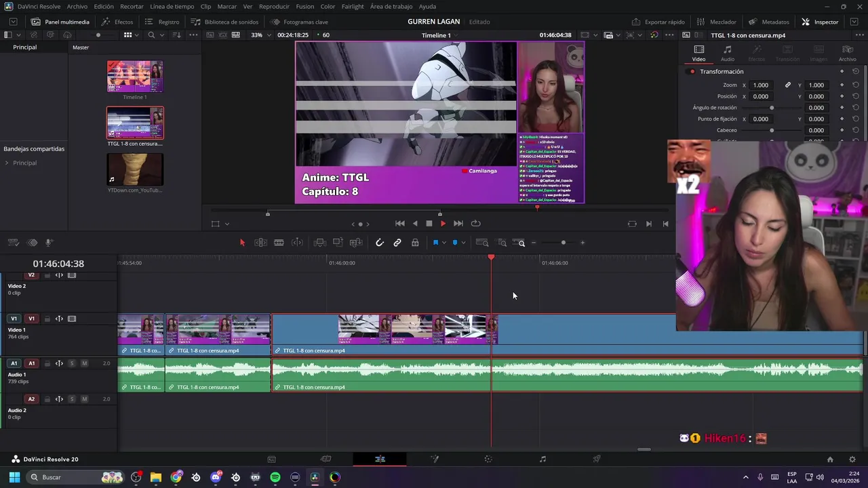Screen dimensions: 868x488
Task: Open the Efectos panel
Action: click(117, 22)
